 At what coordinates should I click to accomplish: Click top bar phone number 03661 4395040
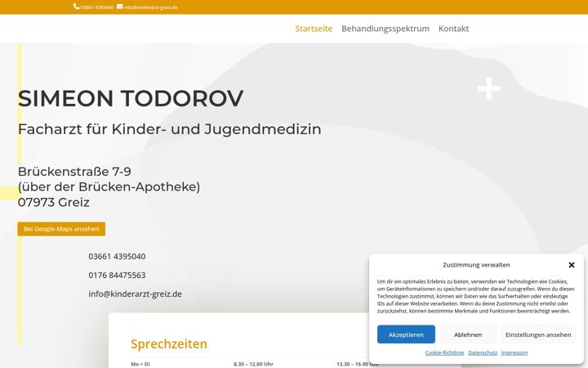point(96,7)
